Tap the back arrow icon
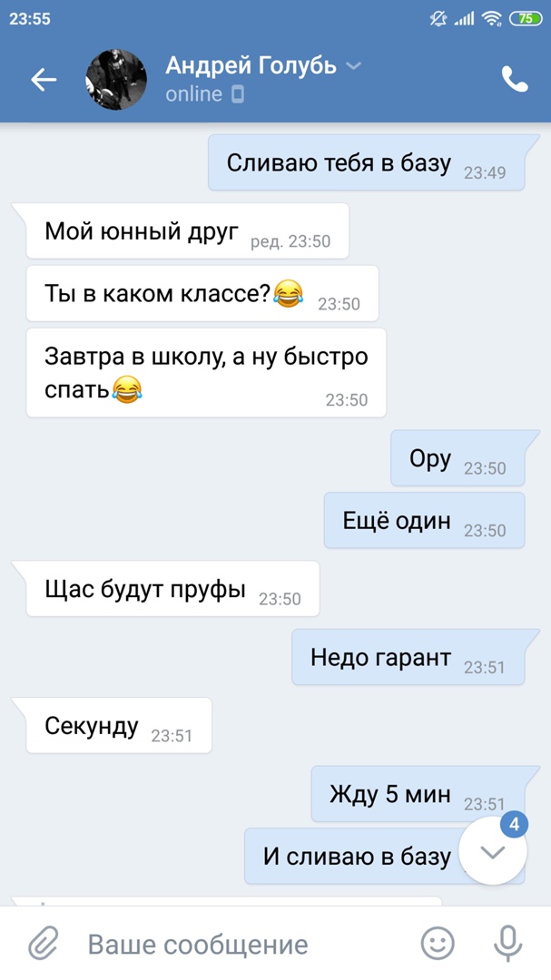This screenshot has width=551, height=980. click(x=44, y=79)
